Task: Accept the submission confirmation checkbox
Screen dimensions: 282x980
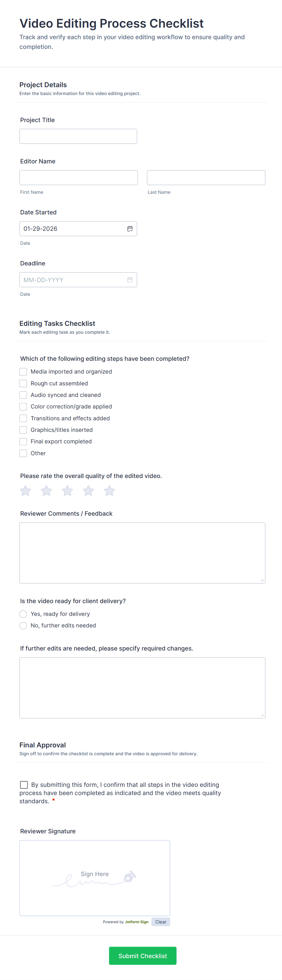Action: [x=24, y=785]
